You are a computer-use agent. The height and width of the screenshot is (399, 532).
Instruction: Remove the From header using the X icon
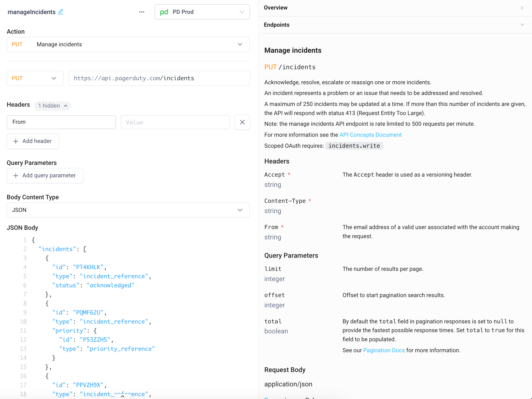[242, 122]
